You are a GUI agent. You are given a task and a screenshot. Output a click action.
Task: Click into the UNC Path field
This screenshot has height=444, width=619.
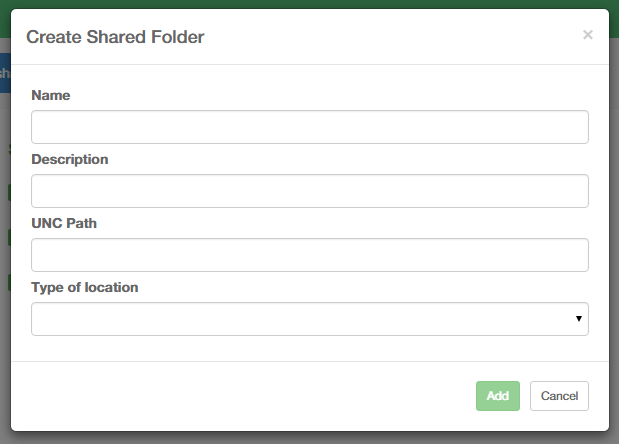click(x=309, y=255)
